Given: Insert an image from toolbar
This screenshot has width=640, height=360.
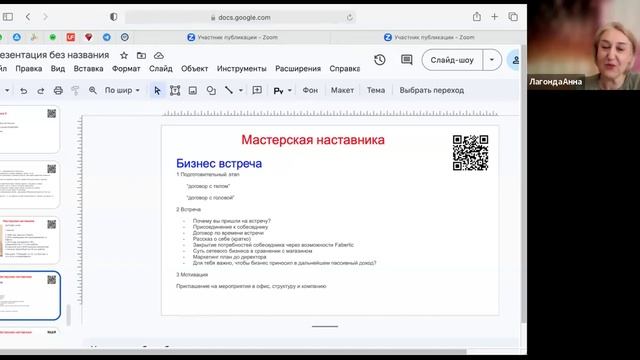Looking at the screenshot, I should 193,91.
